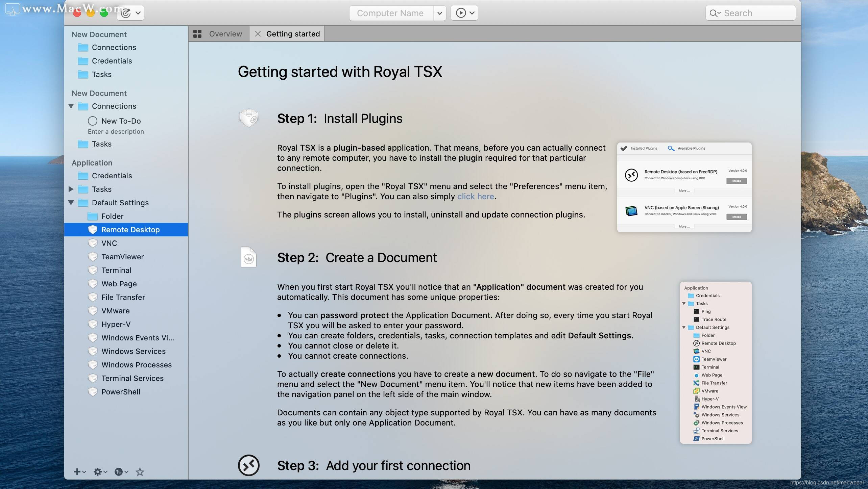The height and width of the screenshot is (489, 868).
Task: Click the VNC plugin icon
Action: pyautogui.click(x=93, y=243)
